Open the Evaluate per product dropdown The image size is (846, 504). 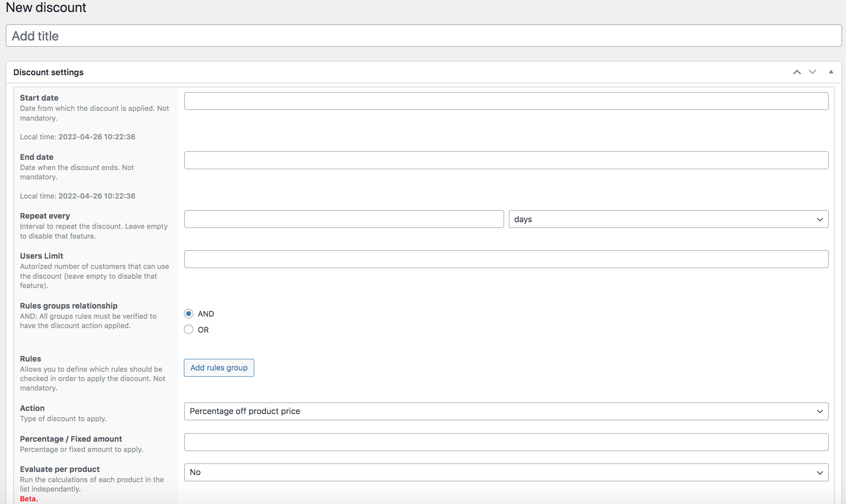(x=506, y=472)
